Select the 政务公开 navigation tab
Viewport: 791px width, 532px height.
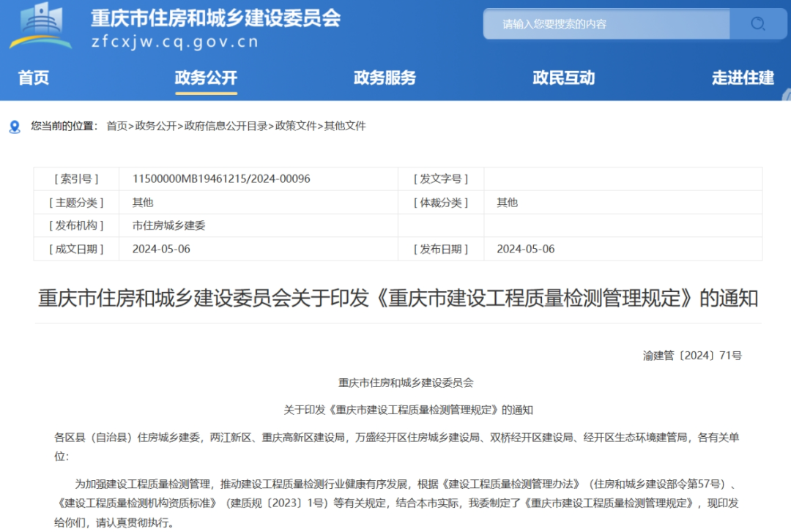(206, 78)
